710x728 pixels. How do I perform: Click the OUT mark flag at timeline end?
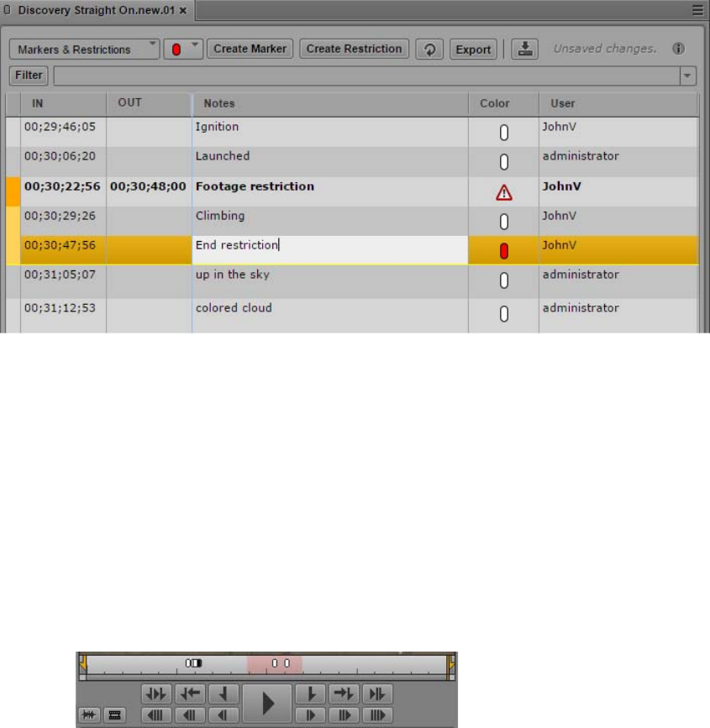[450, 663]
